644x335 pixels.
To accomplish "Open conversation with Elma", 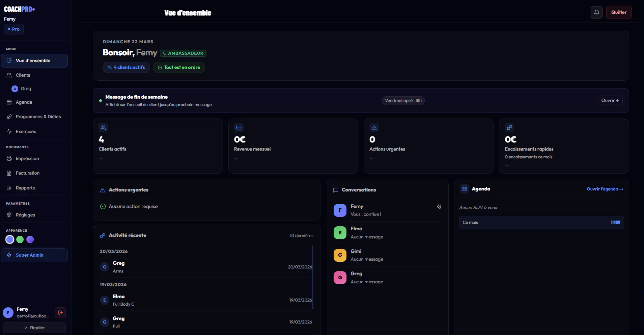I will [x=387, y=233].
